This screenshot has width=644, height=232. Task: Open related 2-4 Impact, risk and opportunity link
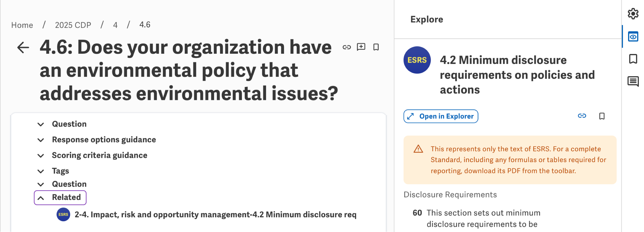point(216,215)
